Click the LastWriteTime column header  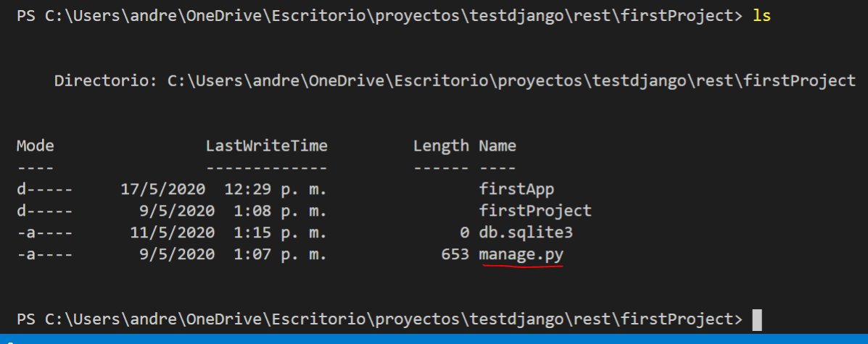click(x=267, y=146)
